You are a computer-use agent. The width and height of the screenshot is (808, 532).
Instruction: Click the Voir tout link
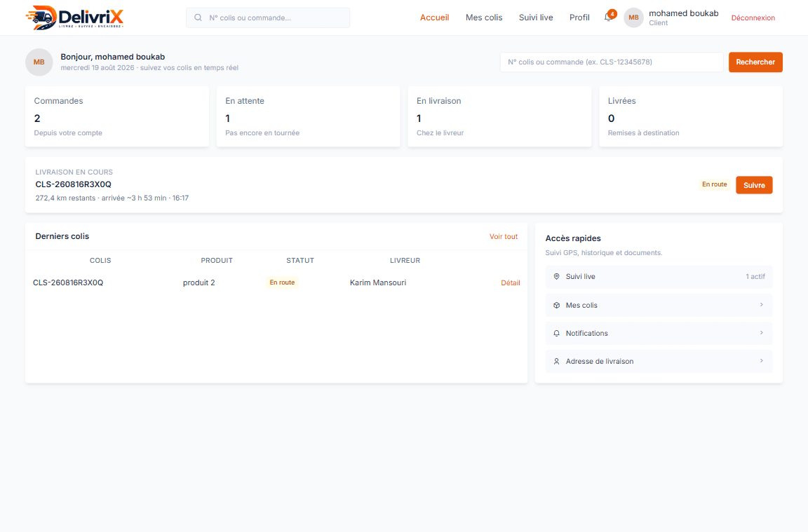click(504, 236)
